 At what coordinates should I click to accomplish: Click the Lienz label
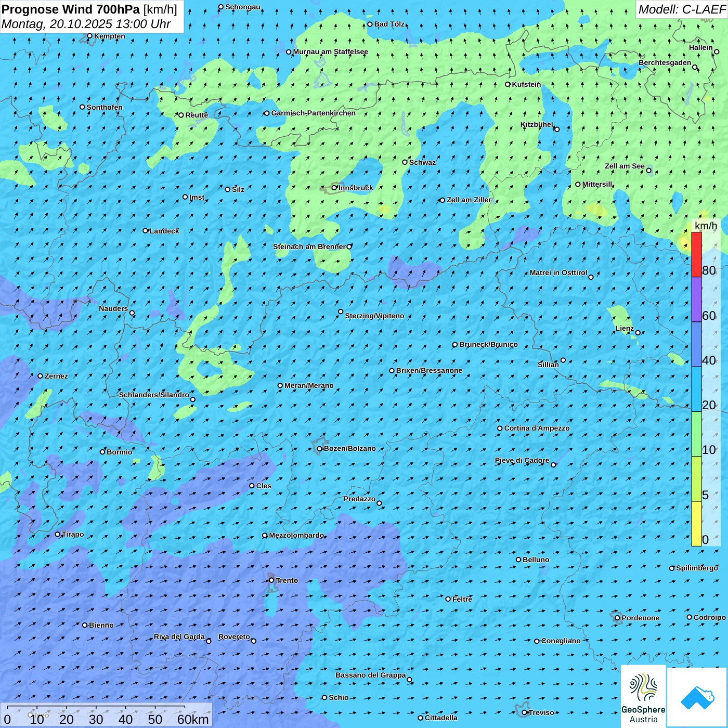[625, 328]
